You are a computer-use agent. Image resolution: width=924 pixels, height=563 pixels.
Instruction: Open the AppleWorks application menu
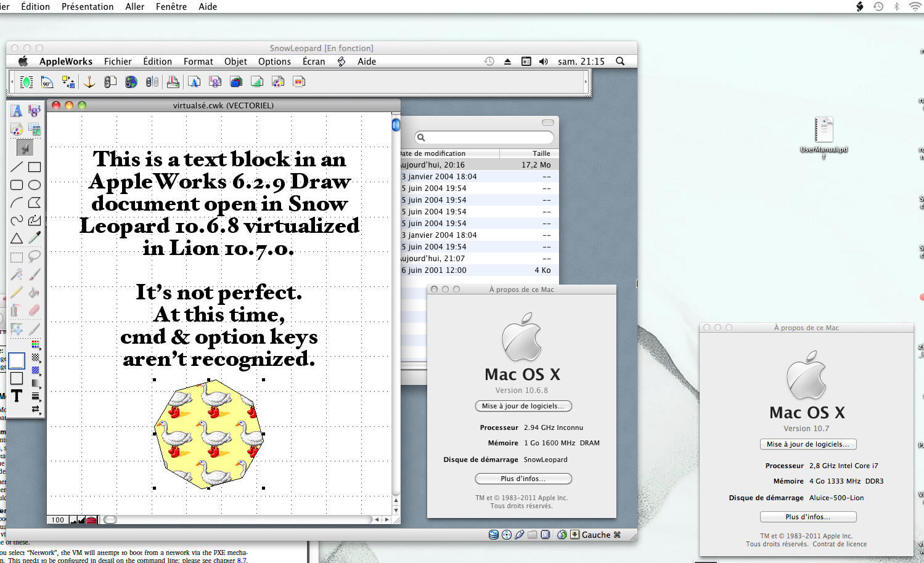(66, 62)
